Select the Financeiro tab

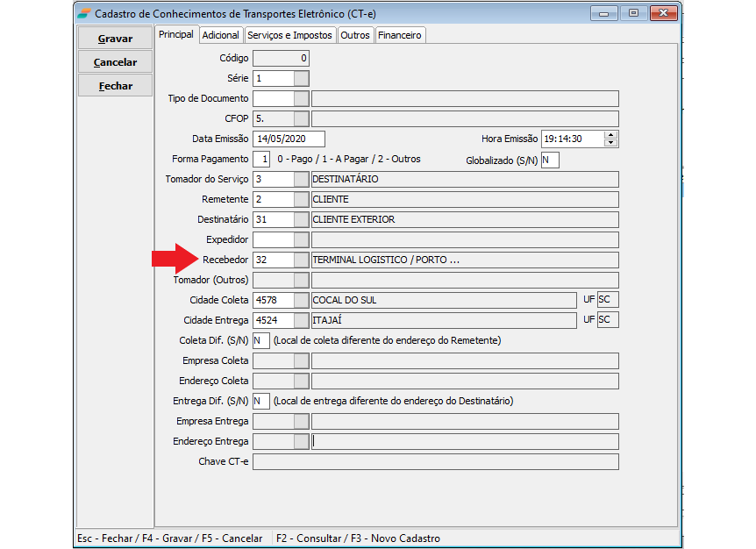click(x=400, y=35)
